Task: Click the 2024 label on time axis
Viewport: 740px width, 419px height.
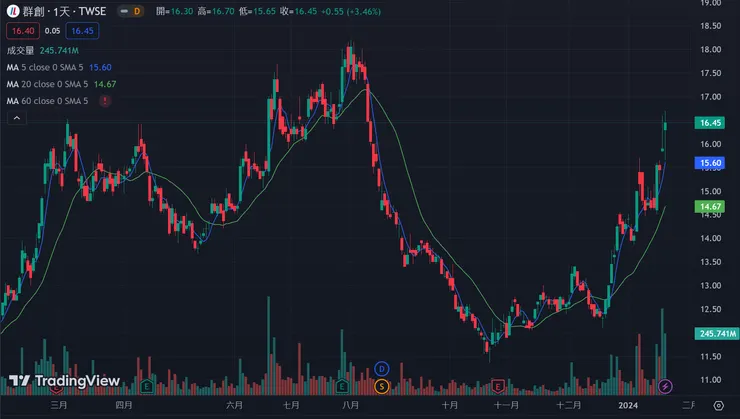Action: pos(628,405)
